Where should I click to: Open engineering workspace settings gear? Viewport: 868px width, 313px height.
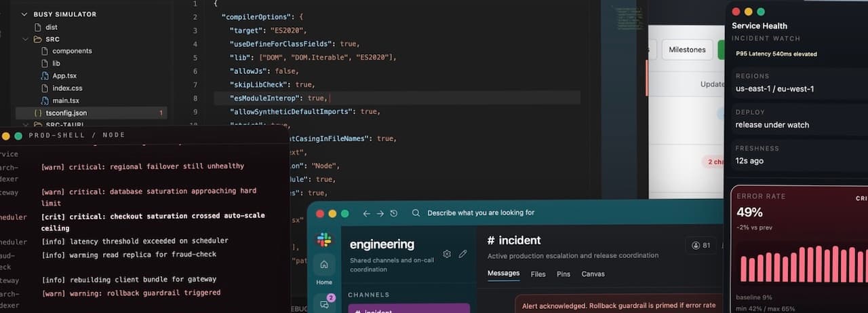(447, 254)
